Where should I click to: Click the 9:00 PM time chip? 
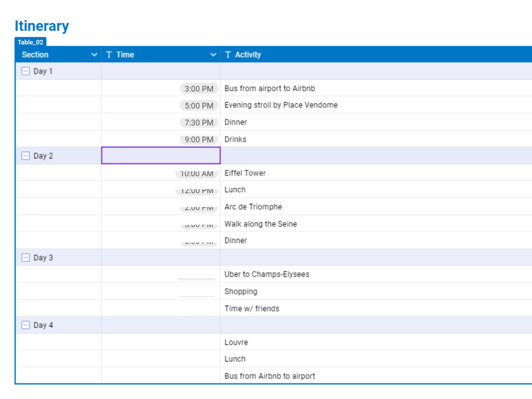click(199, 139)
